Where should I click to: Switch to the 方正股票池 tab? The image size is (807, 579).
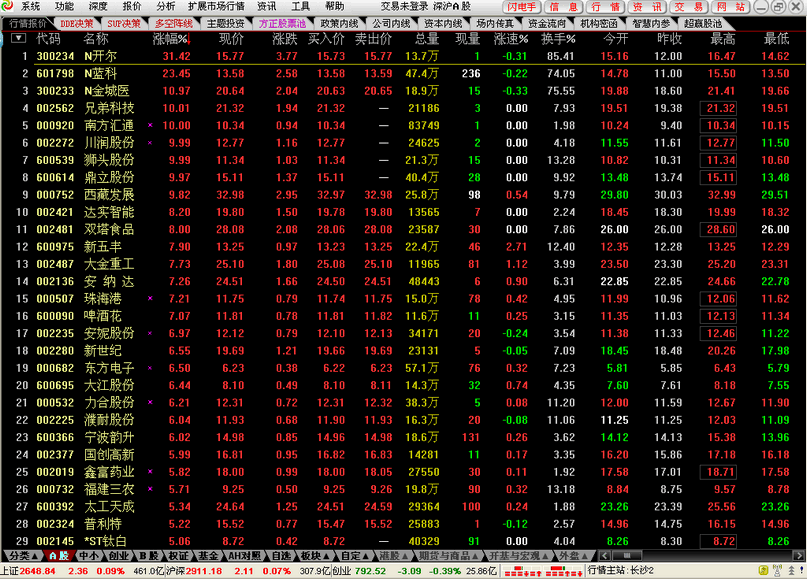pyautogui.click(x=282, y=24)
